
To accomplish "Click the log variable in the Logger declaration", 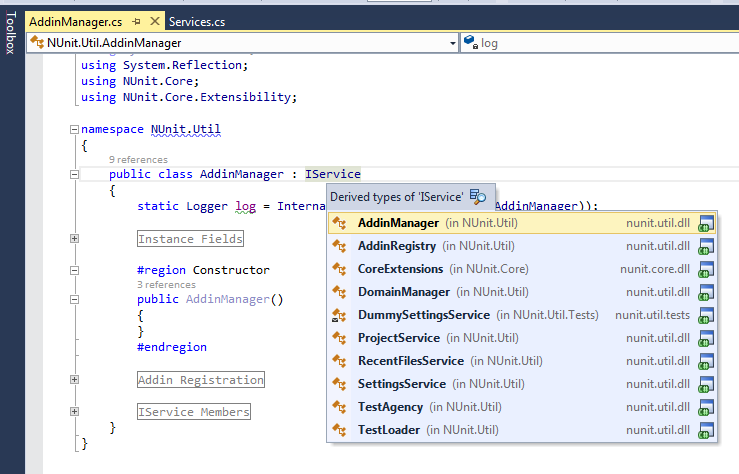I will coord(246,206).
